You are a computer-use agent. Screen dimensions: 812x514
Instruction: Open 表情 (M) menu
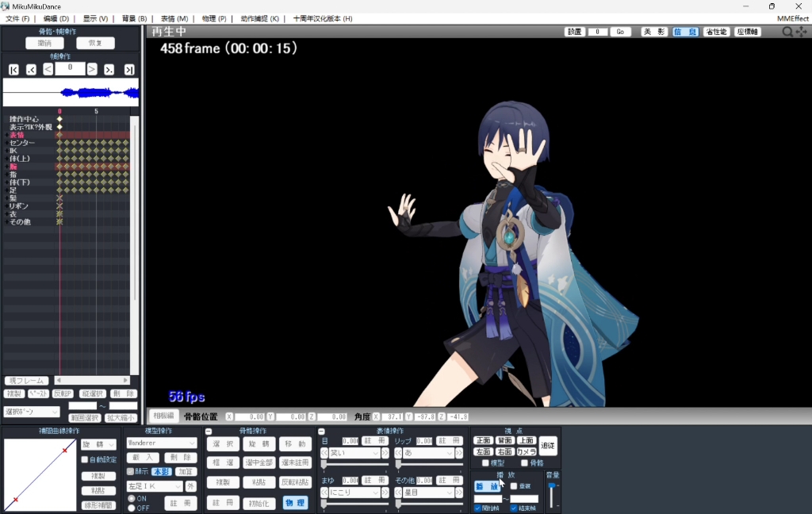tap(174, 19)
